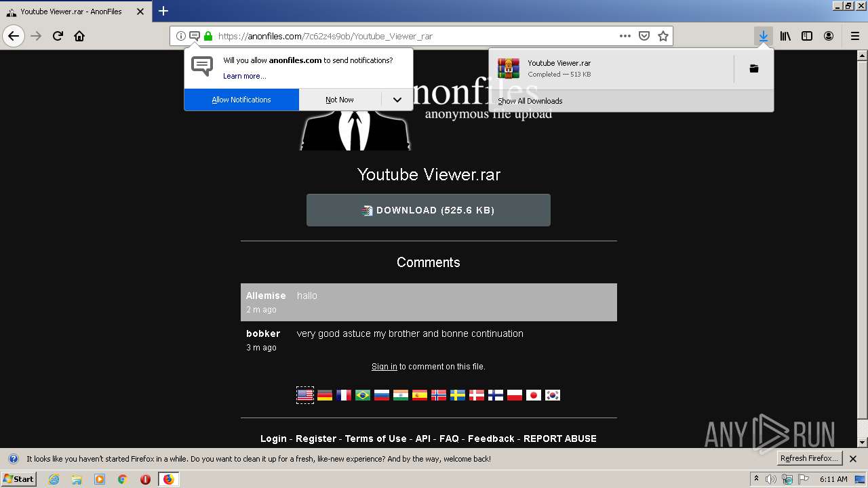
Task: Show site information icon in address bar
Action: pyautogui.click(x=181, y=36)
